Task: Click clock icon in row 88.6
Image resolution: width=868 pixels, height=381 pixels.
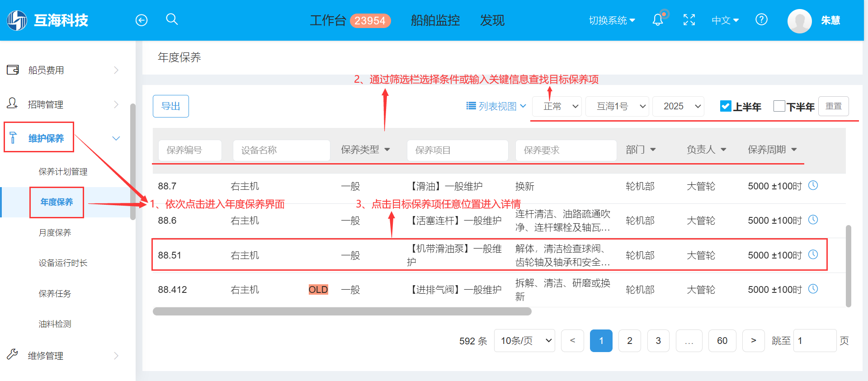Action: [x=813, y=220]
